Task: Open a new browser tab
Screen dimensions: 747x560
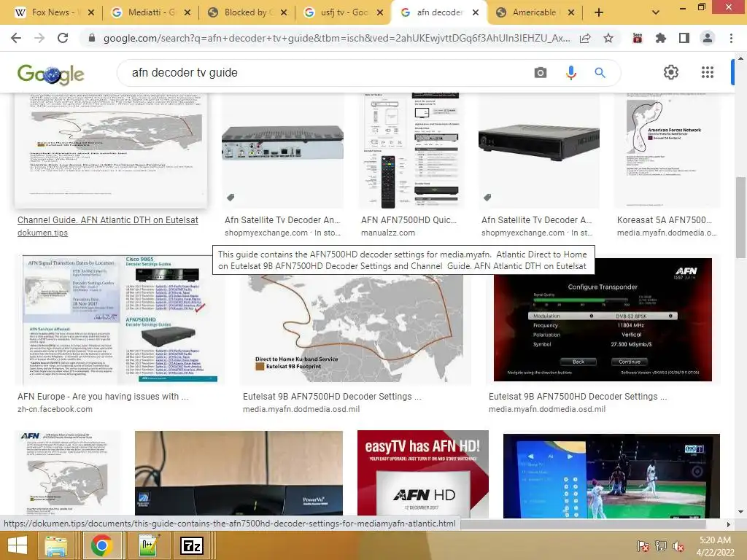Action: (599, 12)
